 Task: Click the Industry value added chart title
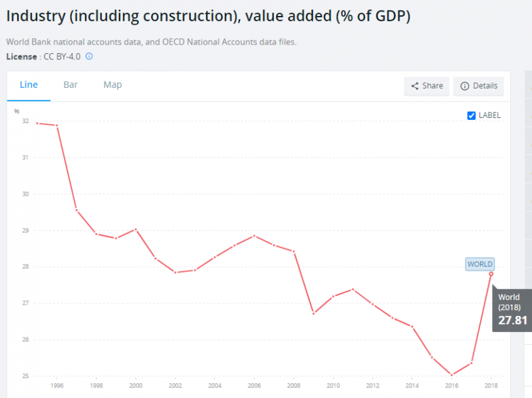208,16
